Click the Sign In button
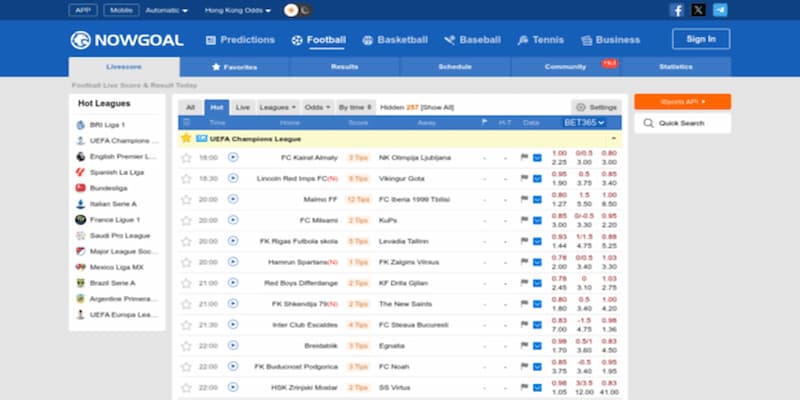The height and width of the screenshot is (400, 800). pos(701,39)
